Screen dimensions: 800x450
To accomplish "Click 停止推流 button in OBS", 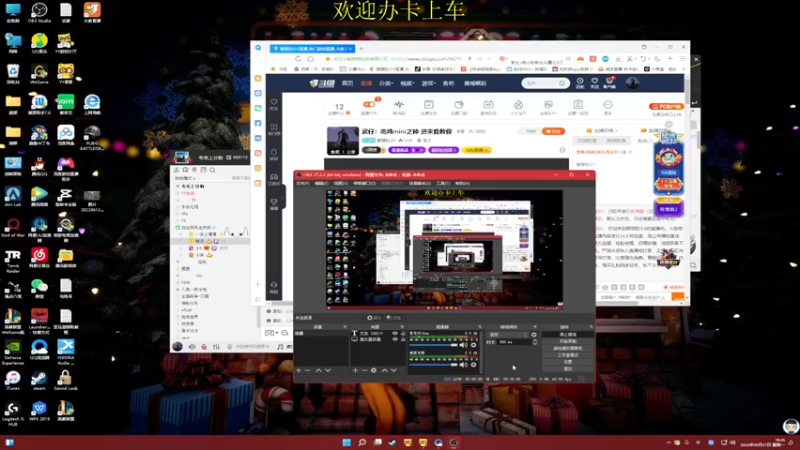I will 568,335.
